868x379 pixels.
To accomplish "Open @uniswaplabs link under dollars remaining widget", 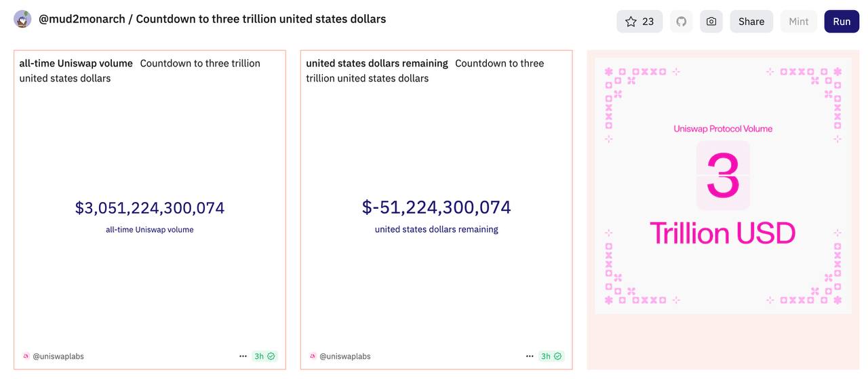I will tap(345, 356).
